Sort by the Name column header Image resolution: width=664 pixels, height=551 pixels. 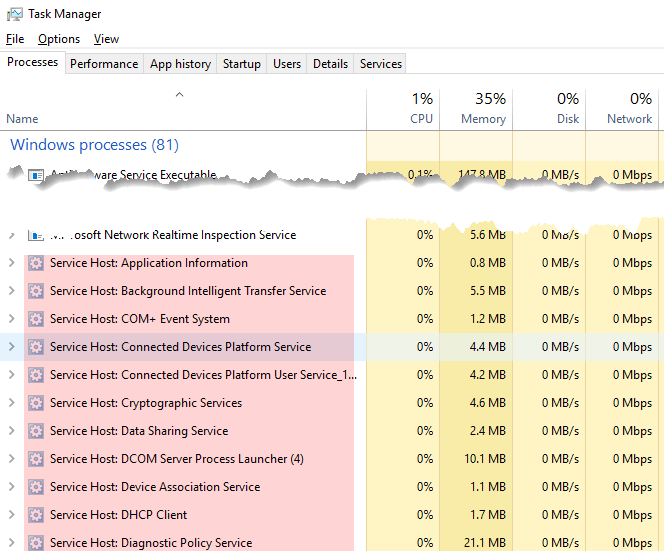(x=183, y=109)
